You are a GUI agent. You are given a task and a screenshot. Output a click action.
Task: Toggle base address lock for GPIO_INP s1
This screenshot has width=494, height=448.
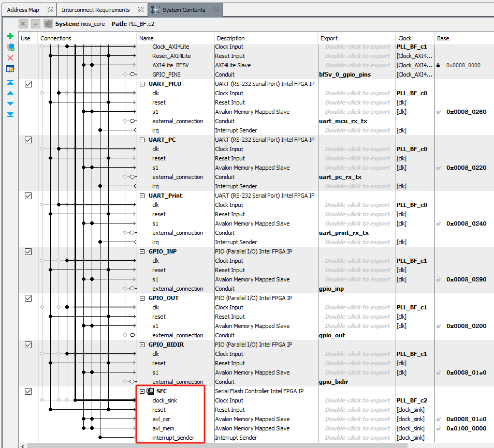tap(438, 279)
